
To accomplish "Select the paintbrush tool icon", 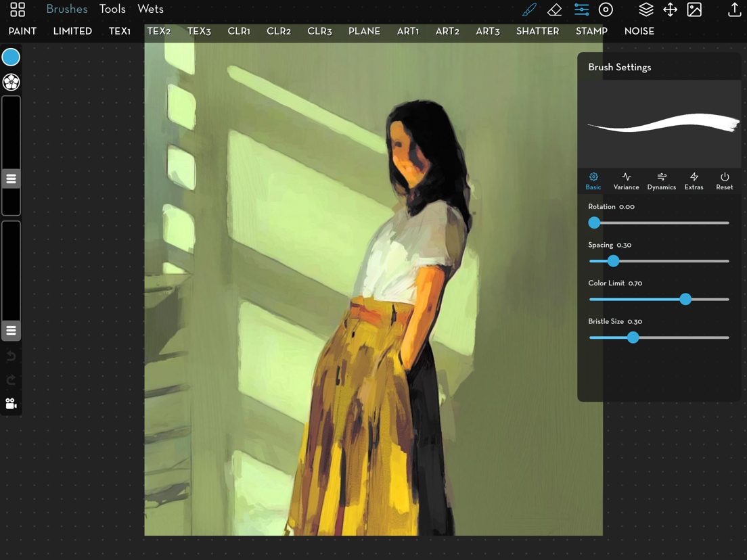I will tap(529, 9).
